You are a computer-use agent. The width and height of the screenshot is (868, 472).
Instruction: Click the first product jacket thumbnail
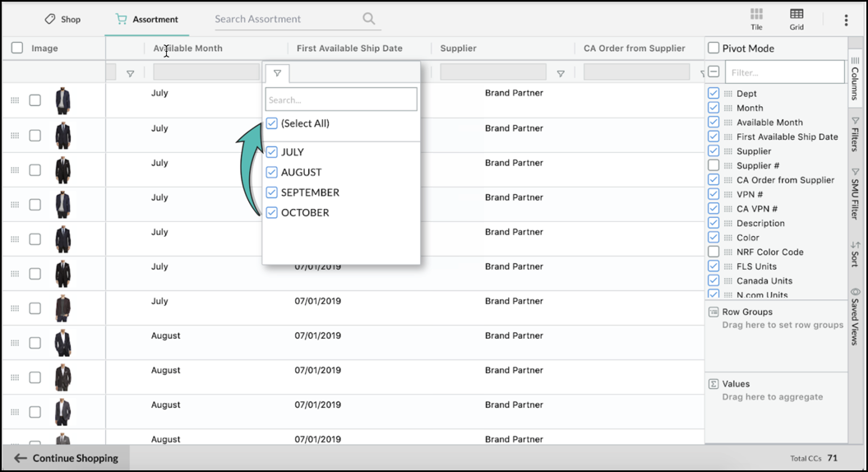(62, 100)
